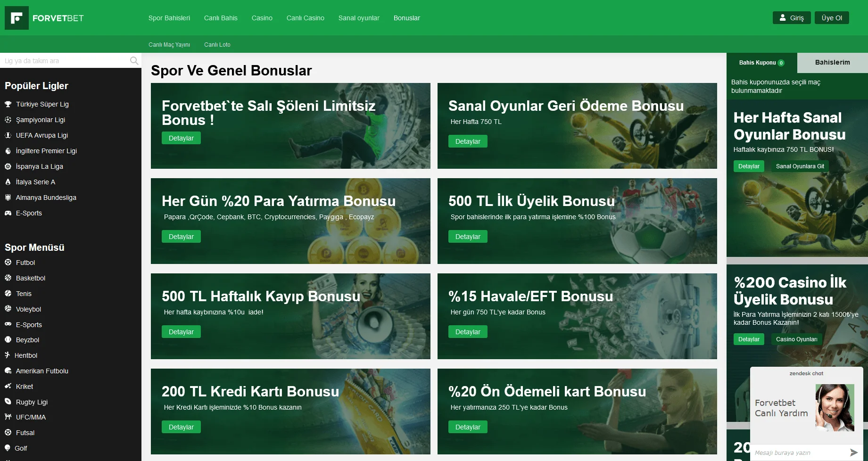Click the Casino Oyunları button

pyautogui.click(x=797, y=339)
